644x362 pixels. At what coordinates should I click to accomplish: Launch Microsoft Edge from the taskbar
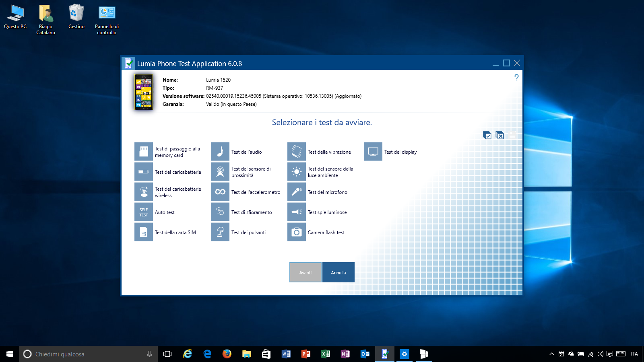tap(207, 354)
